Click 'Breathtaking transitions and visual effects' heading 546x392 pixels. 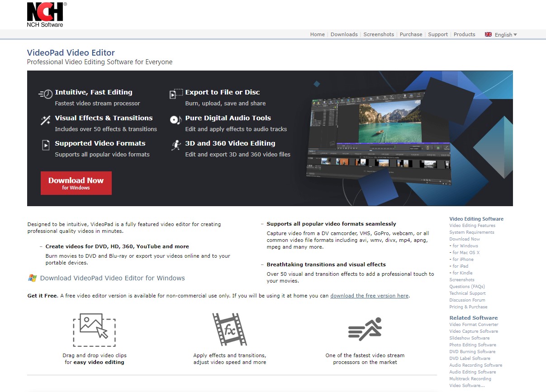(326, 264)
